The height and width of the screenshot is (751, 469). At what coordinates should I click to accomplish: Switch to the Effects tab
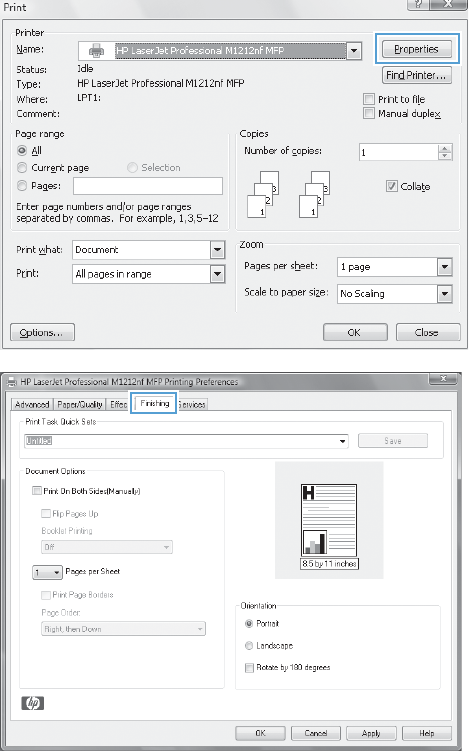(x=118, y=404)
